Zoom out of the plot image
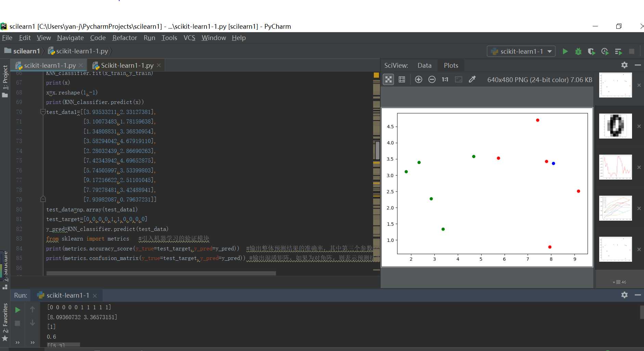 point(432,79)
